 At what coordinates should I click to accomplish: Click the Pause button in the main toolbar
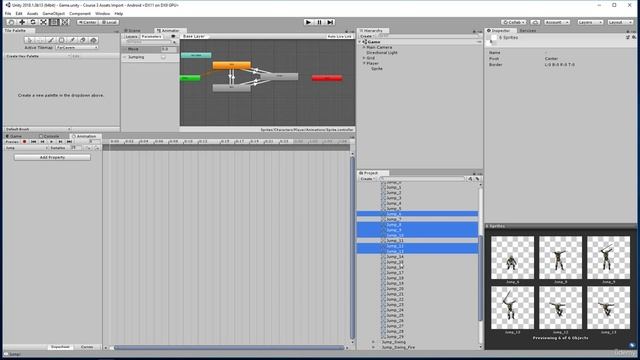320,22
